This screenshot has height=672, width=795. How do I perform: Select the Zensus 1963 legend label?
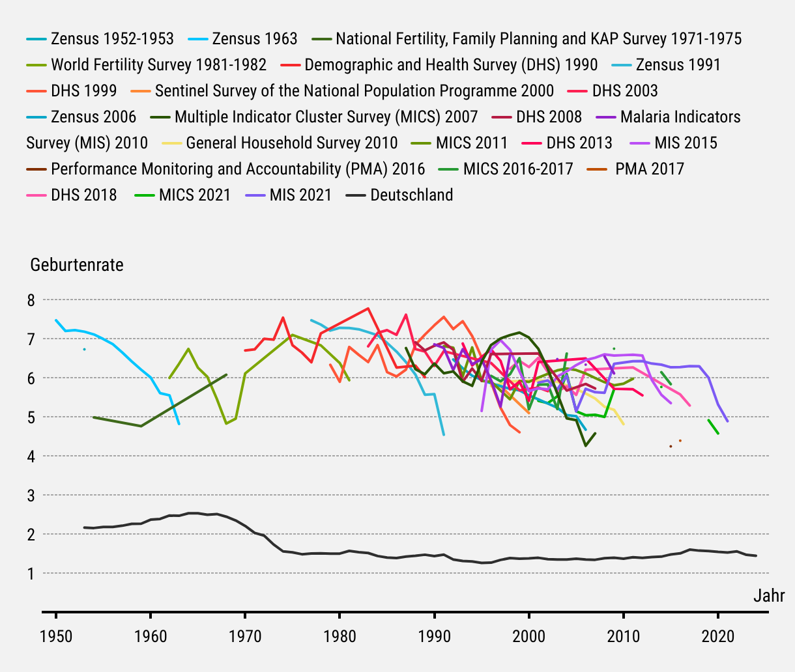[x=254, y=39]
